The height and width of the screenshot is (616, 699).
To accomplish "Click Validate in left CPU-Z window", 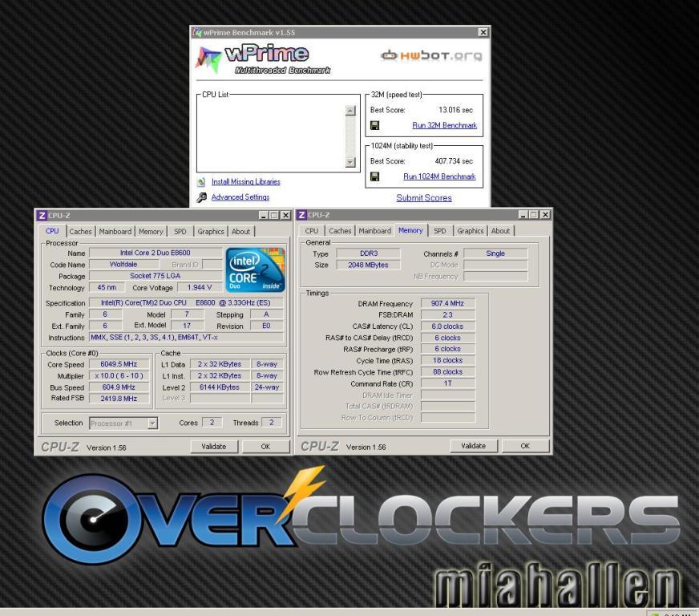I will tap(214, 447).
